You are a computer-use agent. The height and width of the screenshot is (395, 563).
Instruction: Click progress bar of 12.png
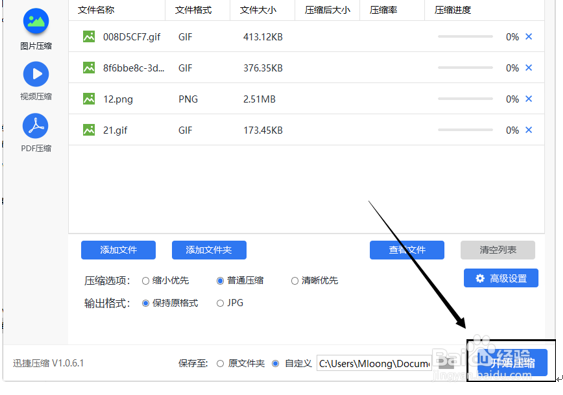(x=465, y=99)
